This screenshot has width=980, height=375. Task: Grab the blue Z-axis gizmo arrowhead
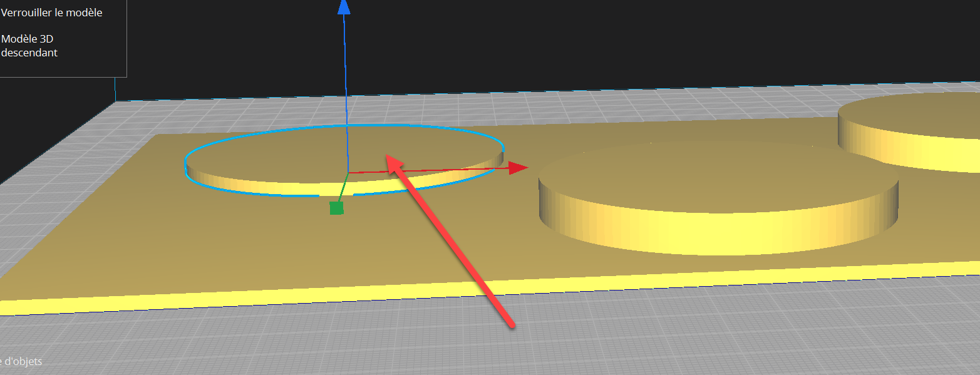click(x=343, y=7)
